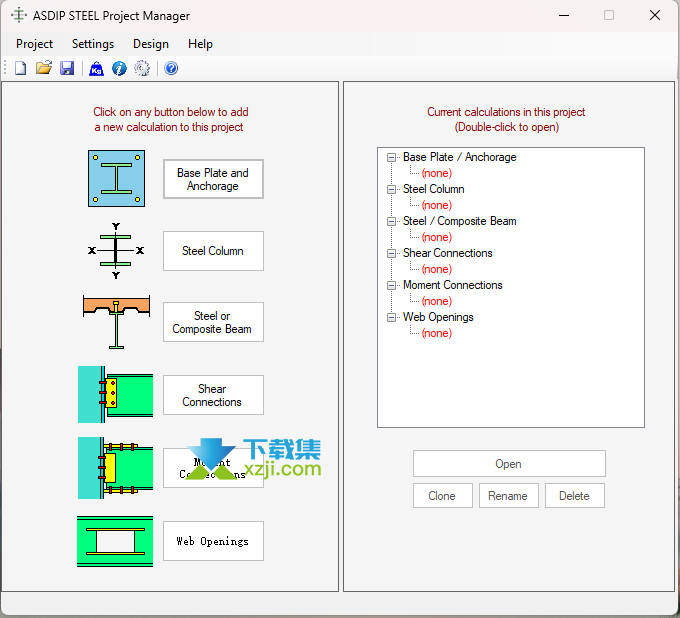The width and height of the screenshot is (680, 618).
Task: Close the ASDIP STEEL Project Manager window
Action: pos(655,16)
